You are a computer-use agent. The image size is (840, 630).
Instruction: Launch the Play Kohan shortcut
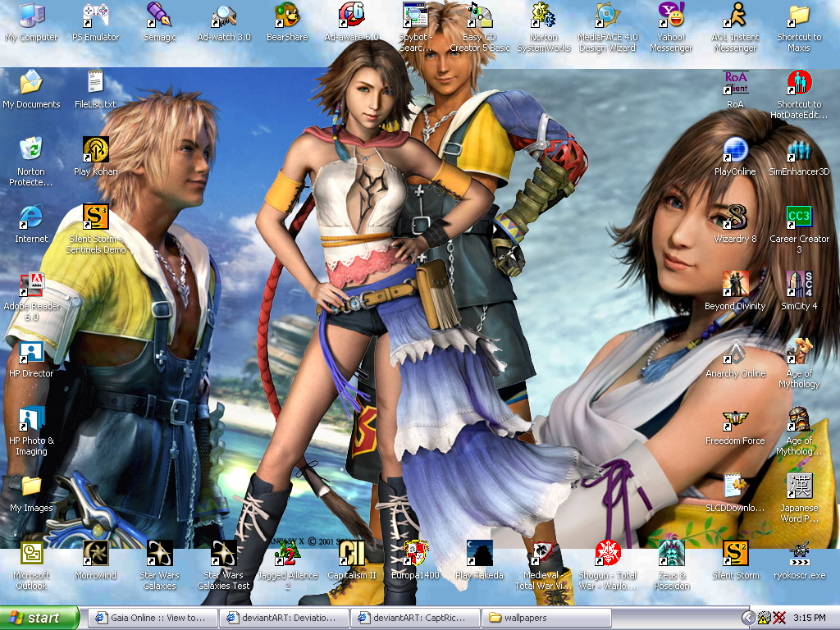pyautogui.click(x=95, y=157)
